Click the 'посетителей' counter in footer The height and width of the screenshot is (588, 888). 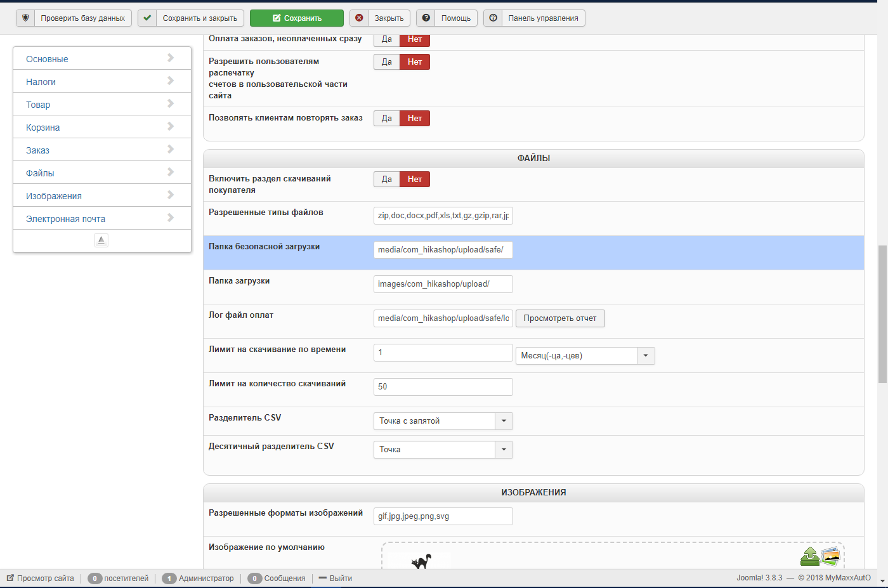point(118,578)
